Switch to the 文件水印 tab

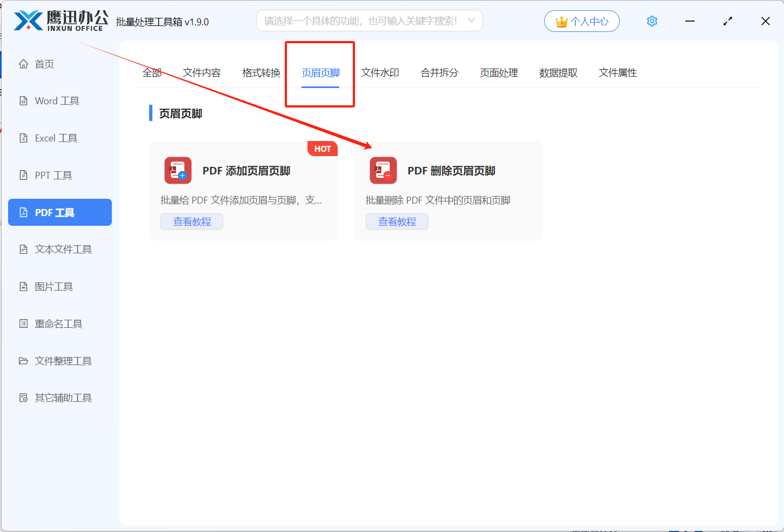[x=380, y=72]
